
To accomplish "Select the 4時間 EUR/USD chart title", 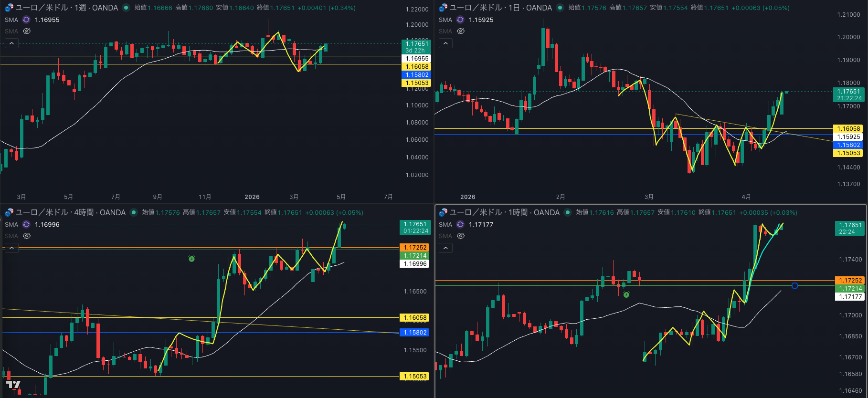I will click(x=71, y=212).
